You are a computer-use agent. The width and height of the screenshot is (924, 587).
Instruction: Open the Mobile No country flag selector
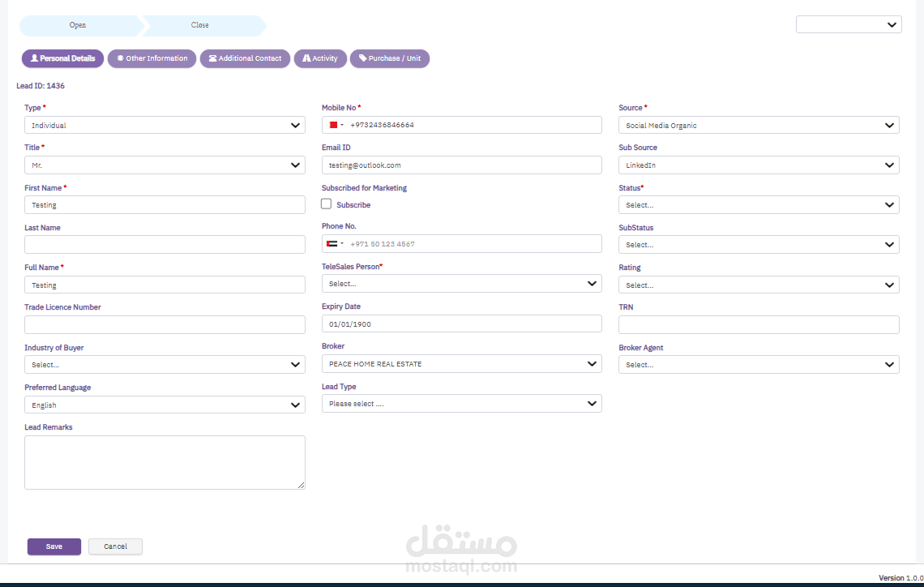(x=336, y=125)
